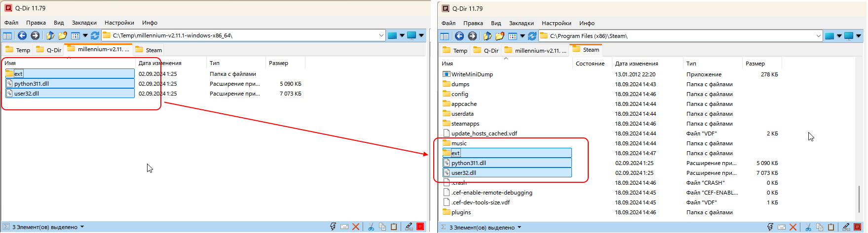The image size is (868, 233).
Task: Toggle the tree panel icon in left window
Action: (x=7, y=35)
